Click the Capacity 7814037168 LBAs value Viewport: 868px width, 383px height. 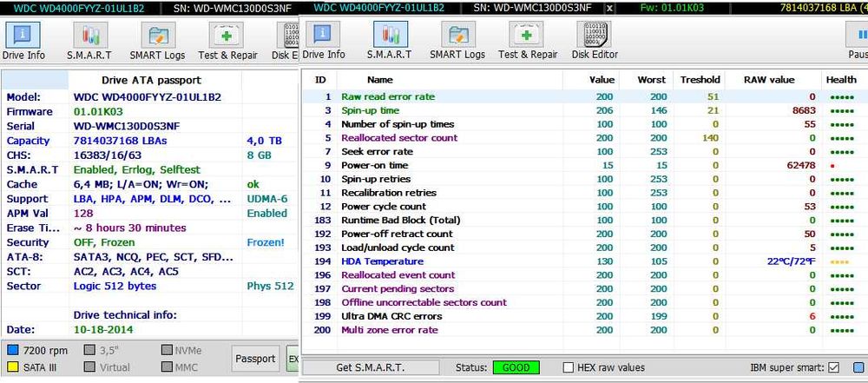point(120,141)
